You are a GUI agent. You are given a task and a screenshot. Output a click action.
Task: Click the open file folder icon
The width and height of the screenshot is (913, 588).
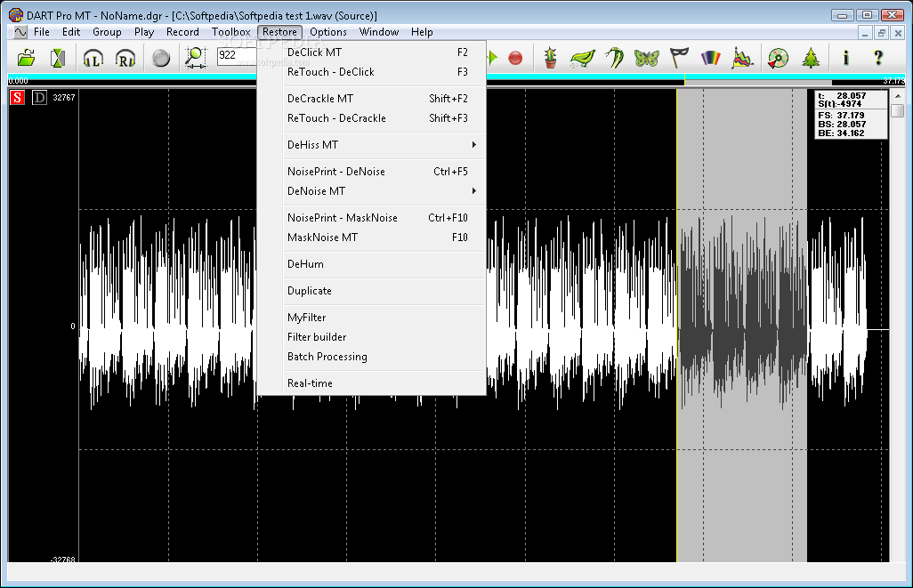[x=26, y=58]
